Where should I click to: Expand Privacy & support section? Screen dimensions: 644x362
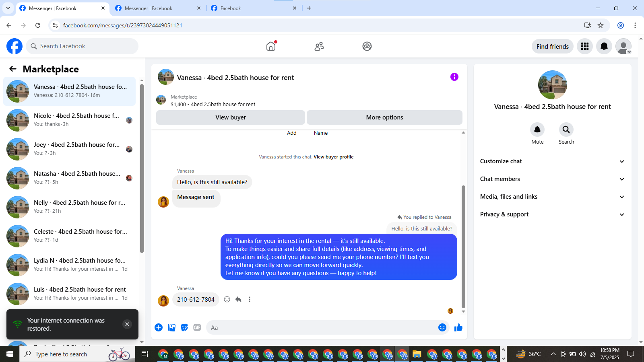[552, 214]
